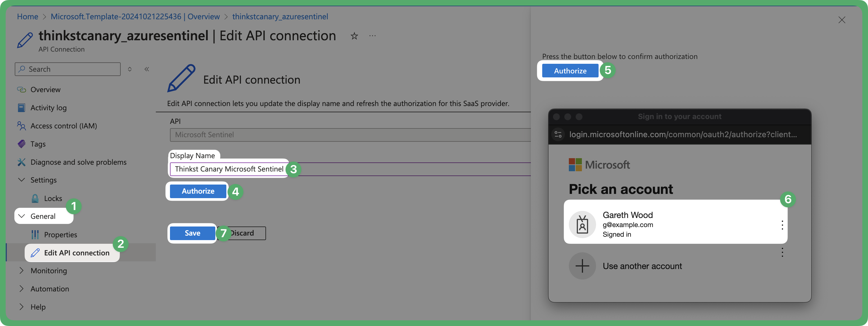Open the three-dot menu beside Use another account
The height and width of the screenshot is (326, 868).
(782, 252)
